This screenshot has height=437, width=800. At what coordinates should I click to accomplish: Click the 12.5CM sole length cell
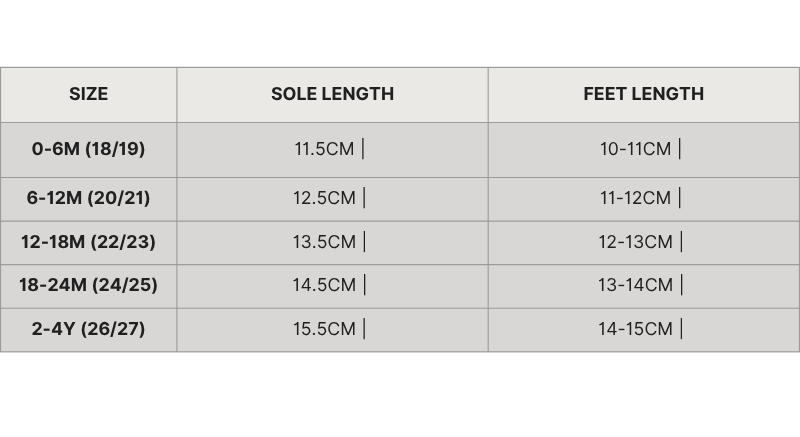(325, 198)
